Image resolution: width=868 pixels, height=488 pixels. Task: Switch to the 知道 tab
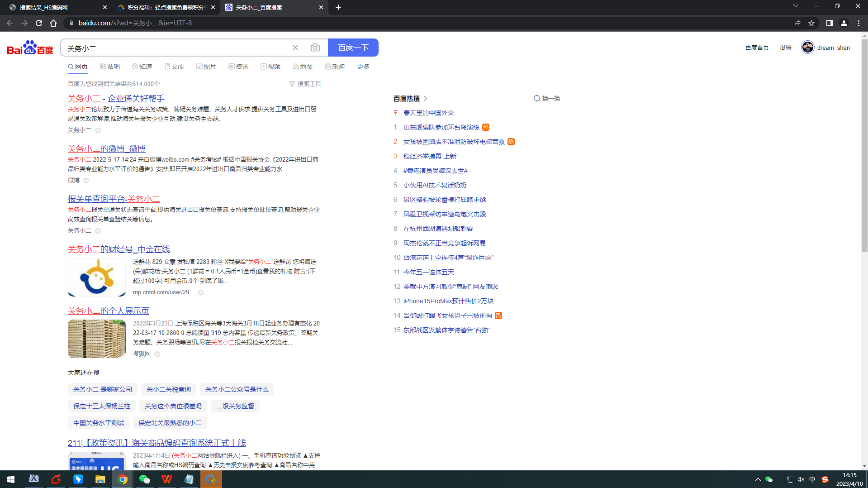pyautogui.click(x=142, y=67)
